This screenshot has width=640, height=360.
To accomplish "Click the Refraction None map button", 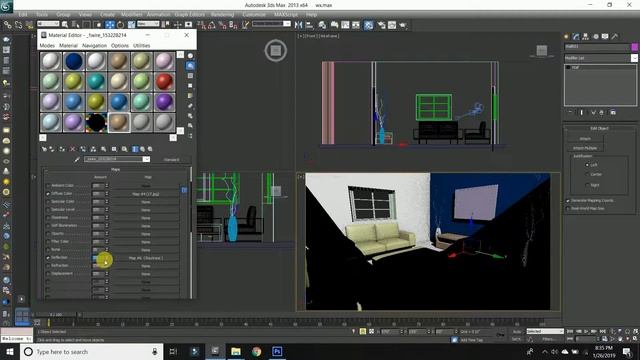I will [x=146, y=266].
